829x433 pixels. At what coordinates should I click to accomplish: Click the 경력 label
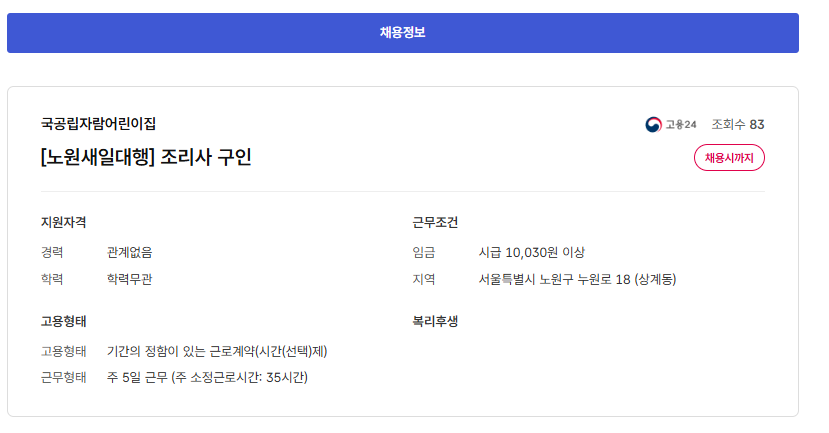52,252
